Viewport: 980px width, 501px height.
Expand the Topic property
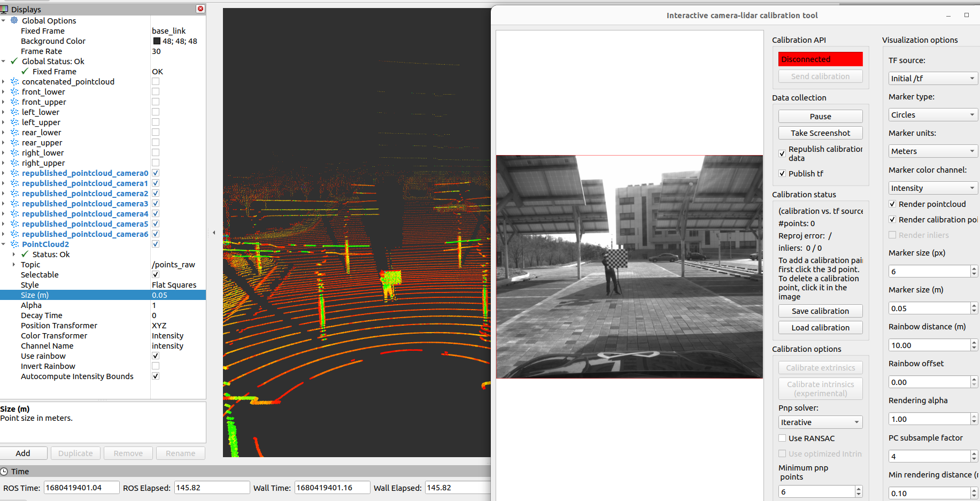click(14, 264)
